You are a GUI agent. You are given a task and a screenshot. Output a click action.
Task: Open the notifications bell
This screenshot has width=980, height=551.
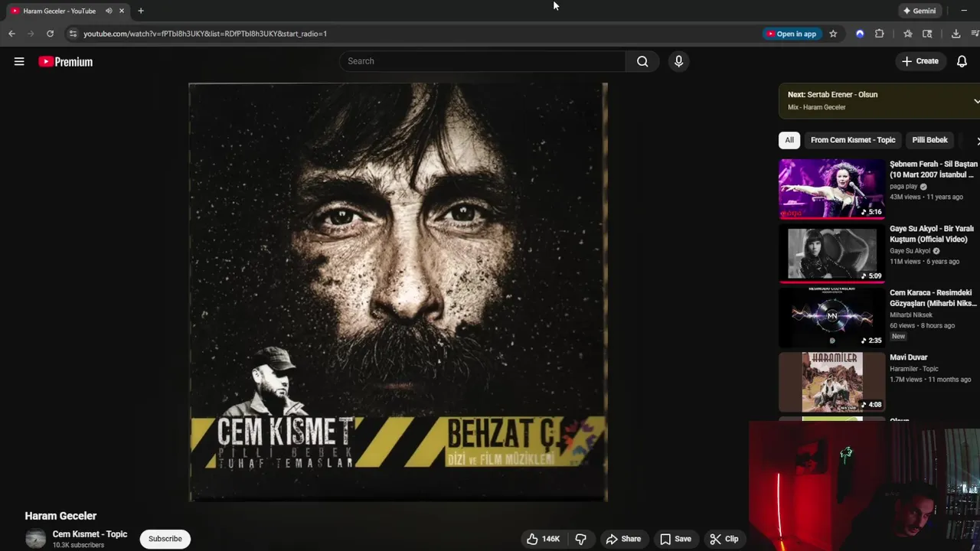point(962,61)
